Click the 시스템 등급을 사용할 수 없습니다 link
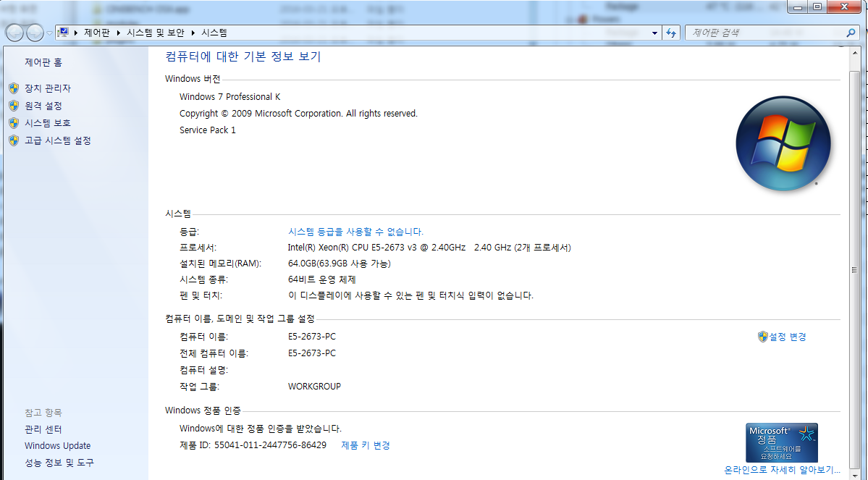 tap(355, 232)
